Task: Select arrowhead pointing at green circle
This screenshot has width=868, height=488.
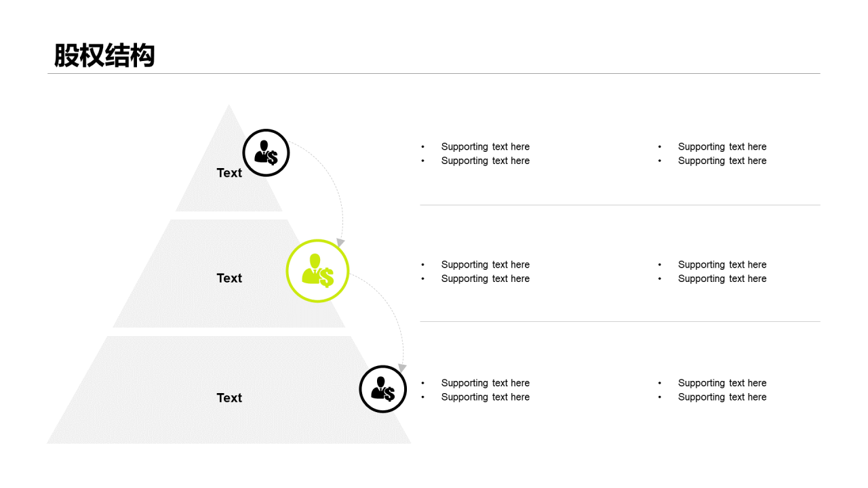Action: click(340, 242)
